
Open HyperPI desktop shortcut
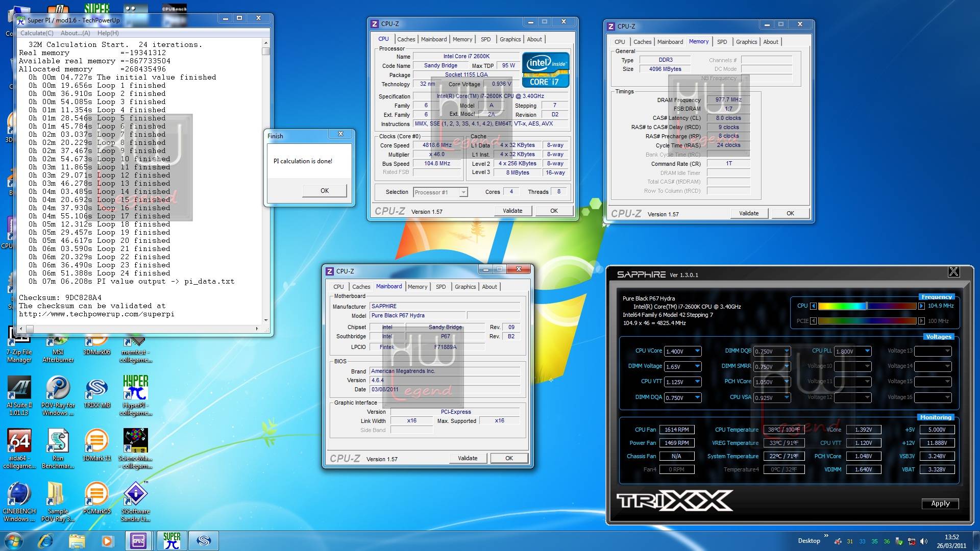pos(136,396)
